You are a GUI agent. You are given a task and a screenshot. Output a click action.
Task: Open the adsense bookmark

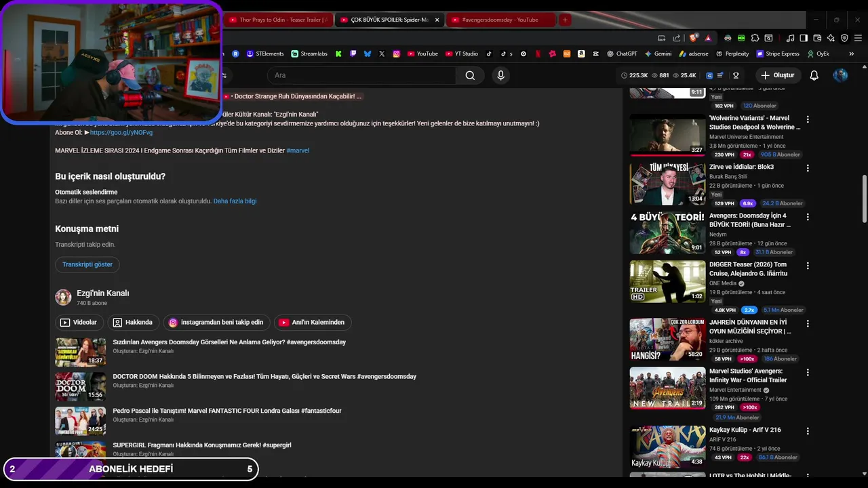[x=693, y=54]
